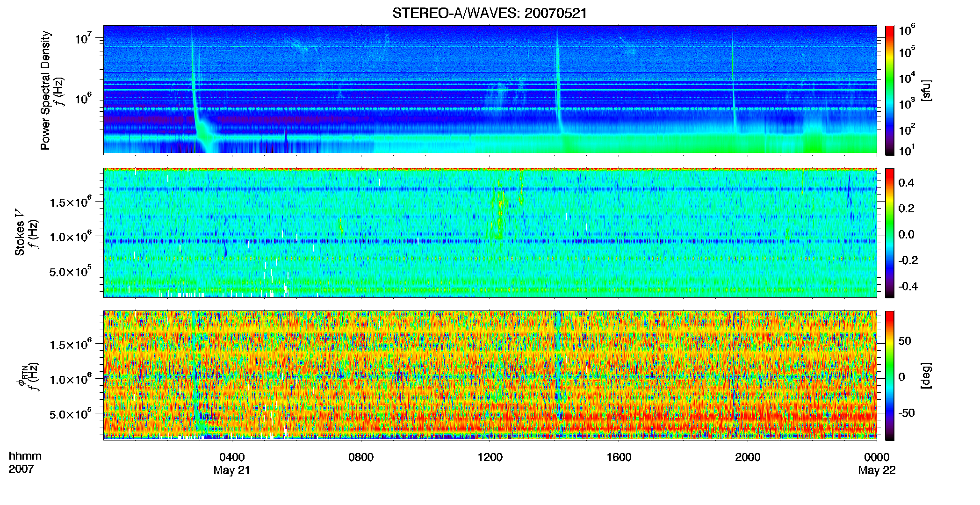Click the 0000 time axis label
The width and height of the screenshot is (980, 505).
pyautogui.click(x=877, y=457)
